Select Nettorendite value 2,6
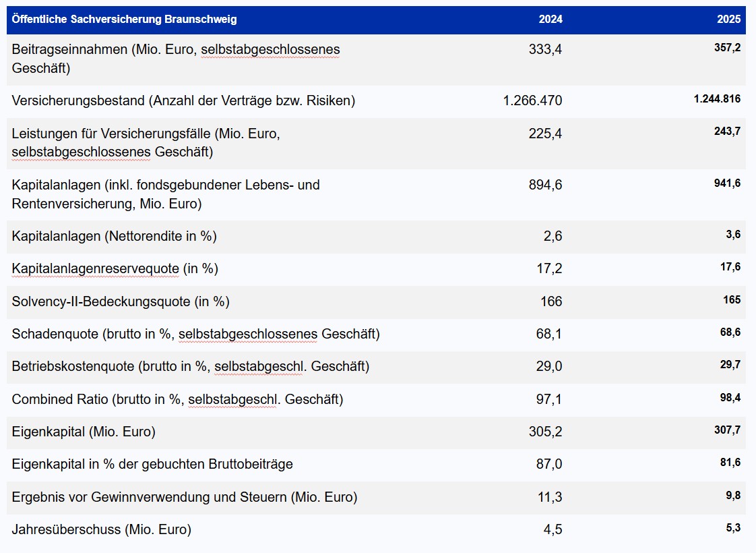This screenshot has height=553, width=756. pyautogui.click(x=553, y=236)
